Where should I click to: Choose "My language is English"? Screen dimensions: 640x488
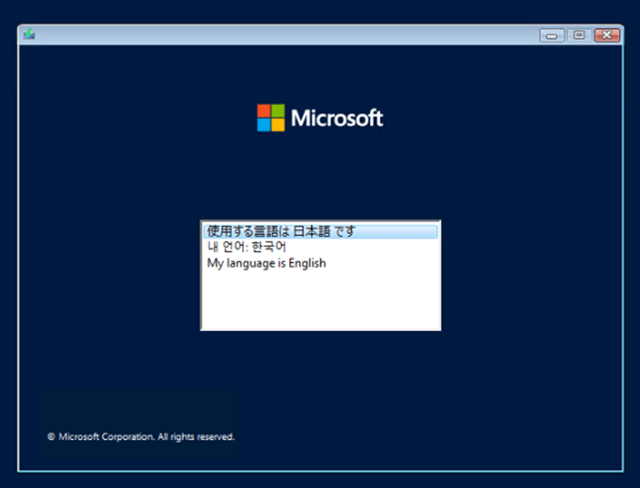(x=320, y=263)
